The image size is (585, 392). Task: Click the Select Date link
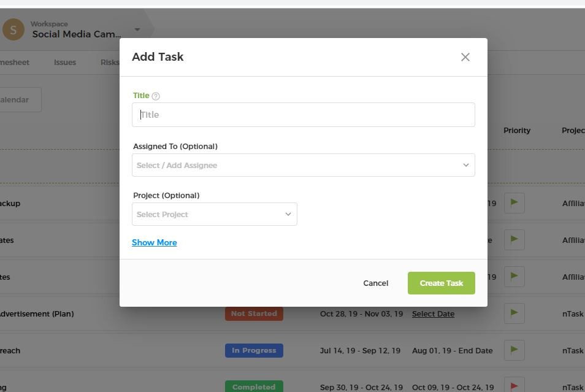pos(433,313)
